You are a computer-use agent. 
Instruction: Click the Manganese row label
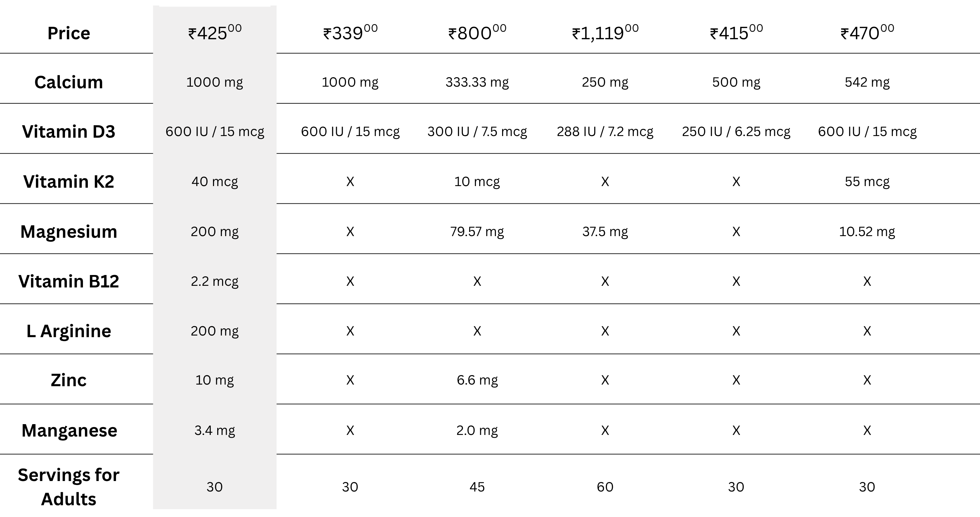69,431
